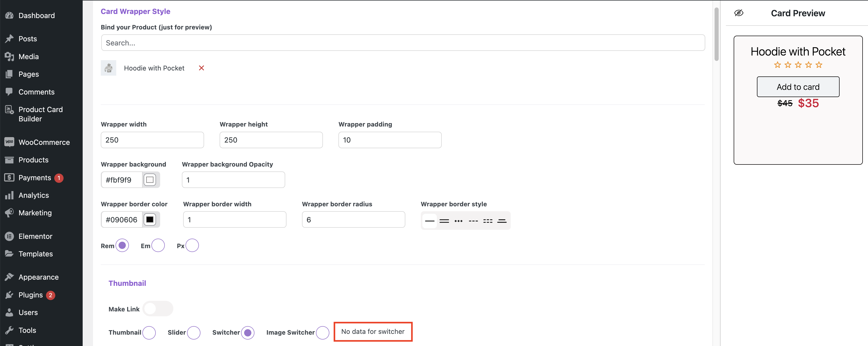The height and width of the screenshot is (346, 868).
Task: Click the Posts pin icon
Action: (x=10, y=39)
